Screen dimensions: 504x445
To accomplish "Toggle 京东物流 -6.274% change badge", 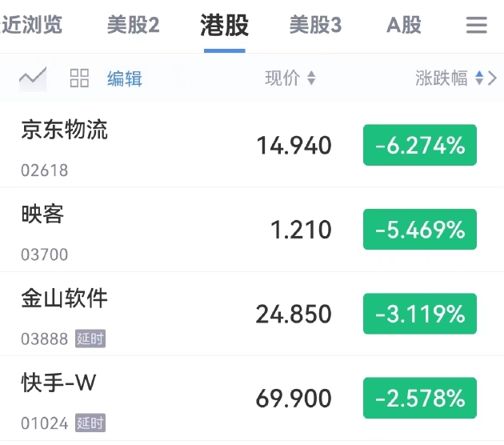I will click(419, 145).
